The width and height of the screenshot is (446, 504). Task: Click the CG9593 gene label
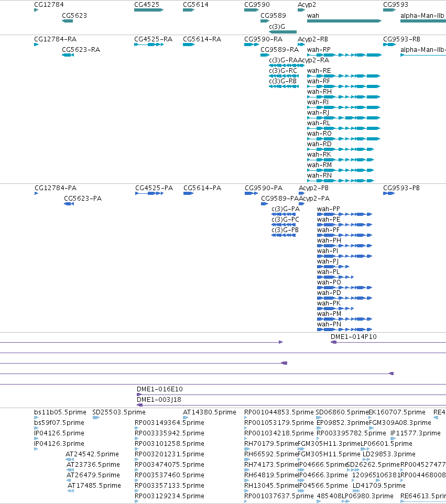pos(396,5)
